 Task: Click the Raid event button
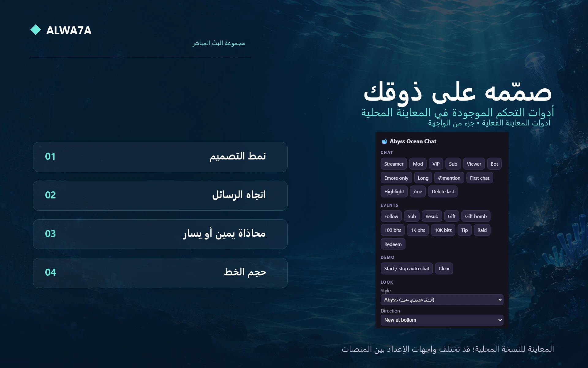(482, 230)
